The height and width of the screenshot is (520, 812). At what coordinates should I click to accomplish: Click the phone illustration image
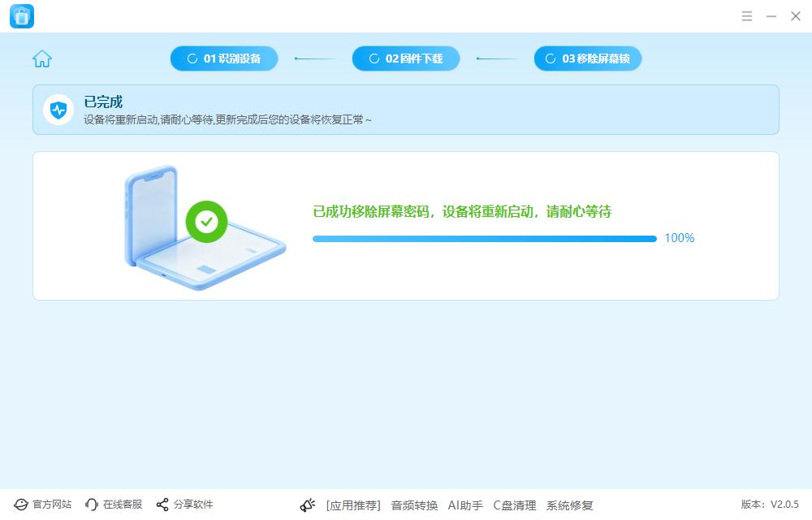click(205, 227)
